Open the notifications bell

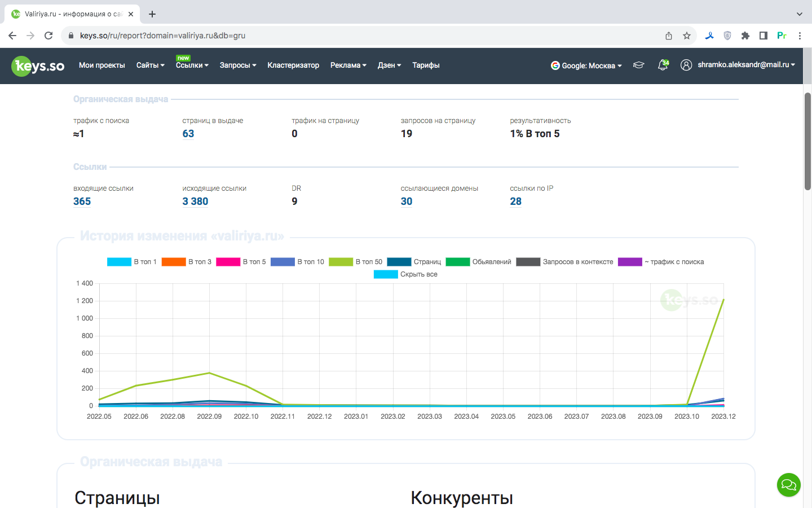(x=663, y=65)
